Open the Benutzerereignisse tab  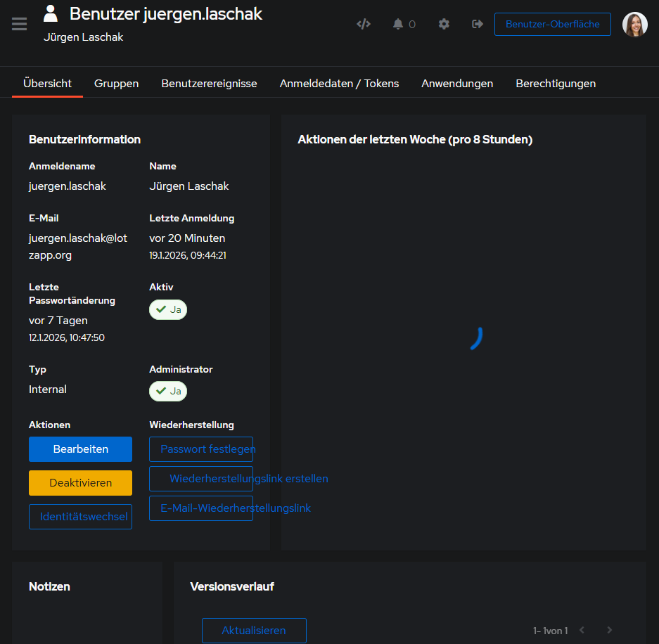coord(209,84)
